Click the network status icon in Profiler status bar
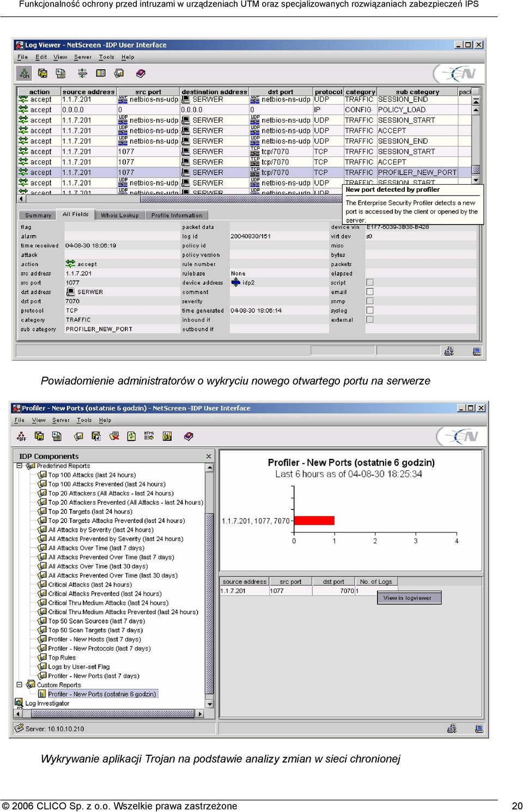The height and width of the screenshot is (812, 523). [452, 728]
